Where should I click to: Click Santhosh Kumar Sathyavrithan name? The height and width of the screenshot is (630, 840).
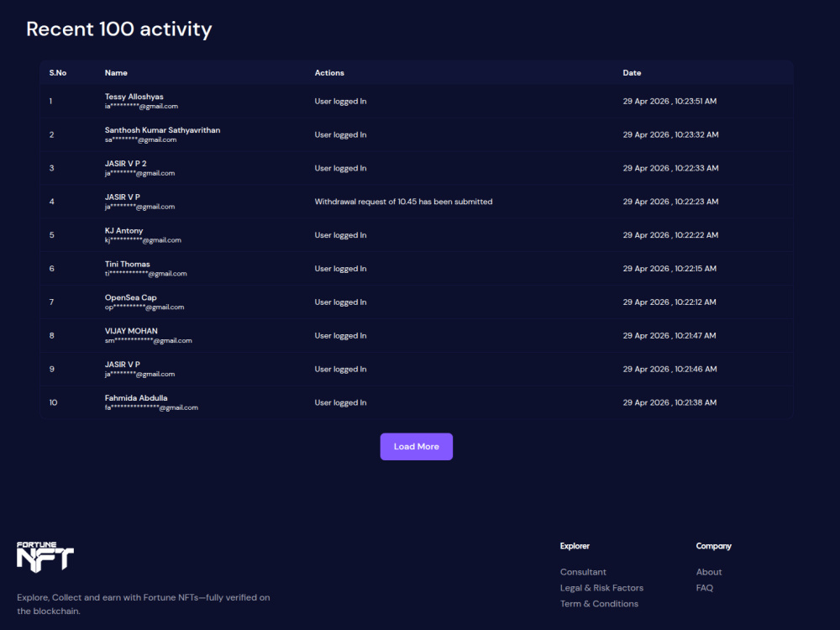(x=162, y=130)
